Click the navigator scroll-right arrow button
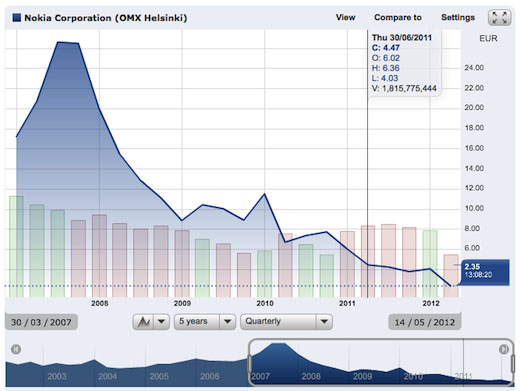 coord(504,349)
